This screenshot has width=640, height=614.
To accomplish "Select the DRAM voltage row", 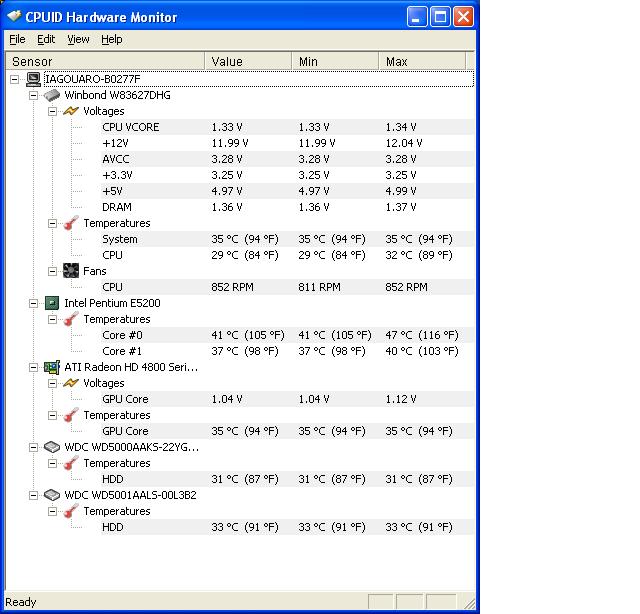I will [287, 207].
